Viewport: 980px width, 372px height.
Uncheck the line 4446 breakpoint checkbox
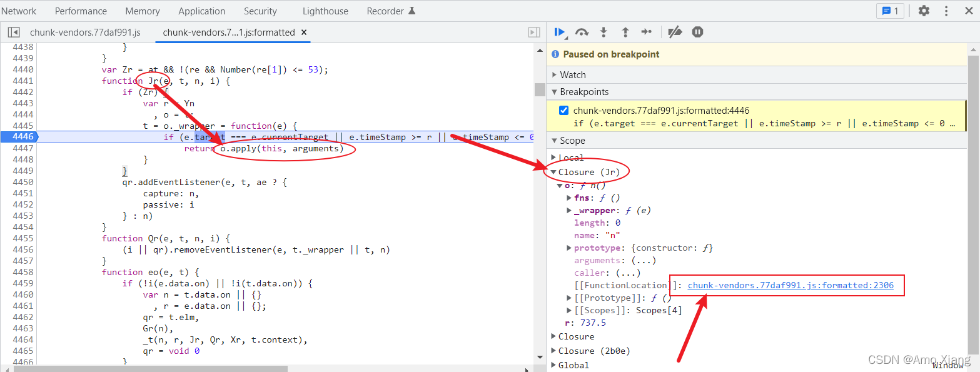(564, 111)
